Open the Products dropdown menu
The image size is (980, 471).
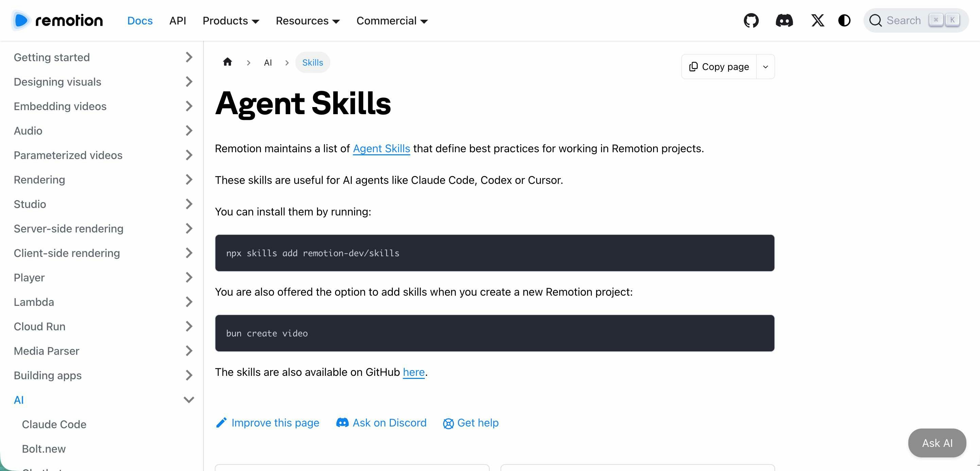click(230, 21)
